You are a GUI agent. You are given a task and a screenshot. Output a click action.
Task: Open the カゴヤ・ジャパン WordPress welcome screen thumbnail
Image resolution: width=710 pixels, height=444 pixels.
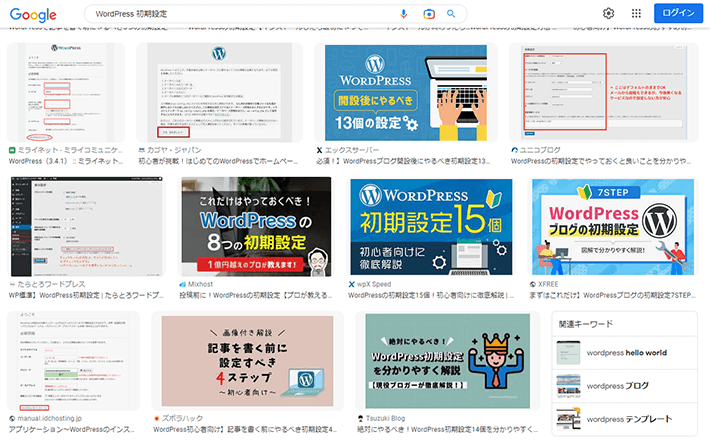tap(219, 92)
